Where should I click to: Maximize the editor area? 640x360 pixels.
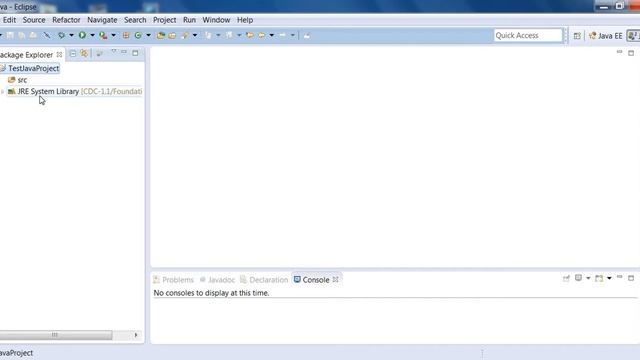click(631, 53)
